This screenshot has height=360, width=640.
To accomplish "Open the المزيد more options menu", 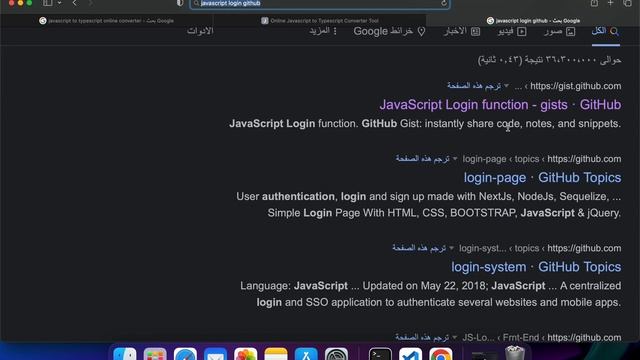I will (x=323, y=31).
